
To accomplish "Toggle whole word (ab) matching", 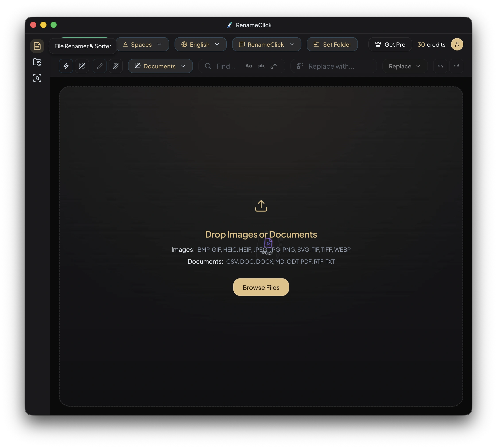I will (x=261, y=66).
